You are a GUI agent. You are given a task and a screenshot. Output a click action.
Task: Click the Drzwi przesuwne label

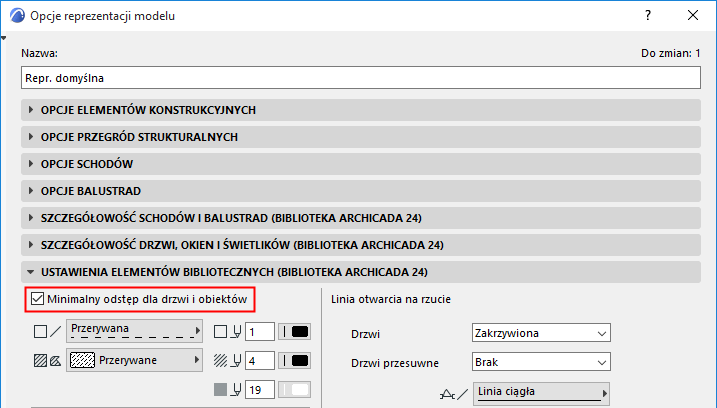tap(395, 363)
